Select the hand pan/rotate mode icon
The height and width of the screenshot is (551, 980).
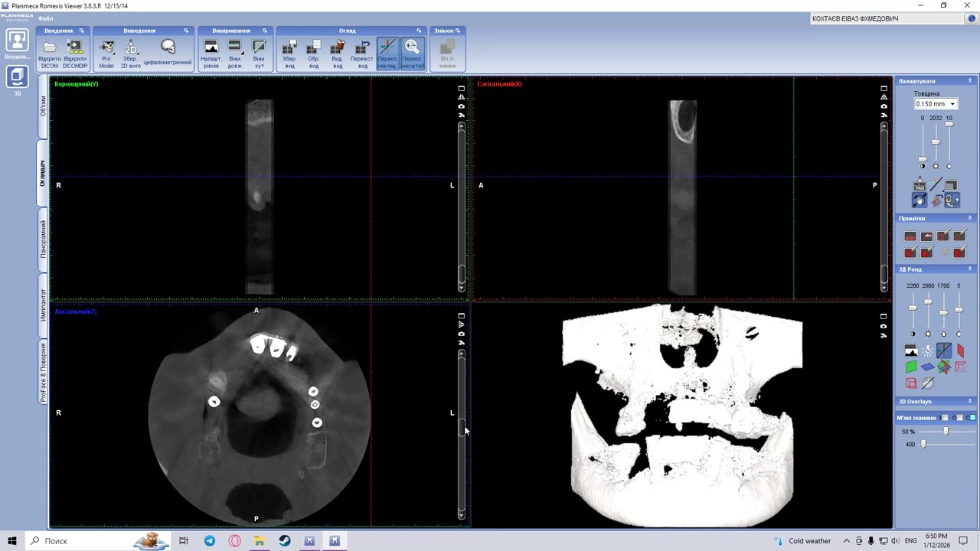(x=920, y=200)
